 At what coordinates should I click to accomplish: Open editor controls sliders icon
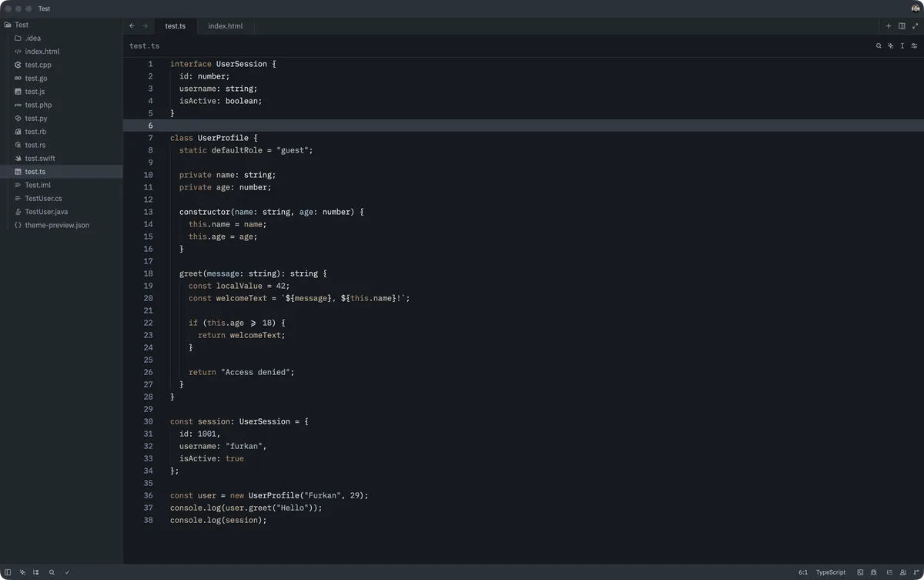(x=915, y=46)
